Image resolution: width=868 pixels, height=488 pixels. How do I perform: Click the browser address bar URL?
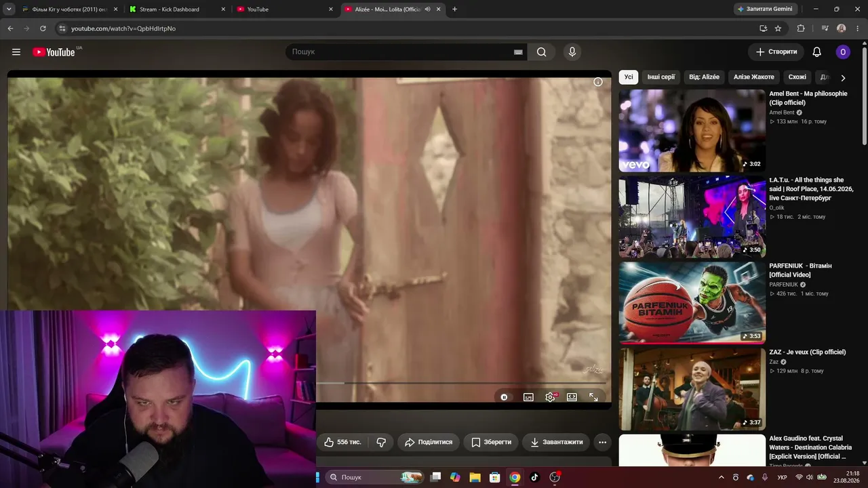click(123, 28)
